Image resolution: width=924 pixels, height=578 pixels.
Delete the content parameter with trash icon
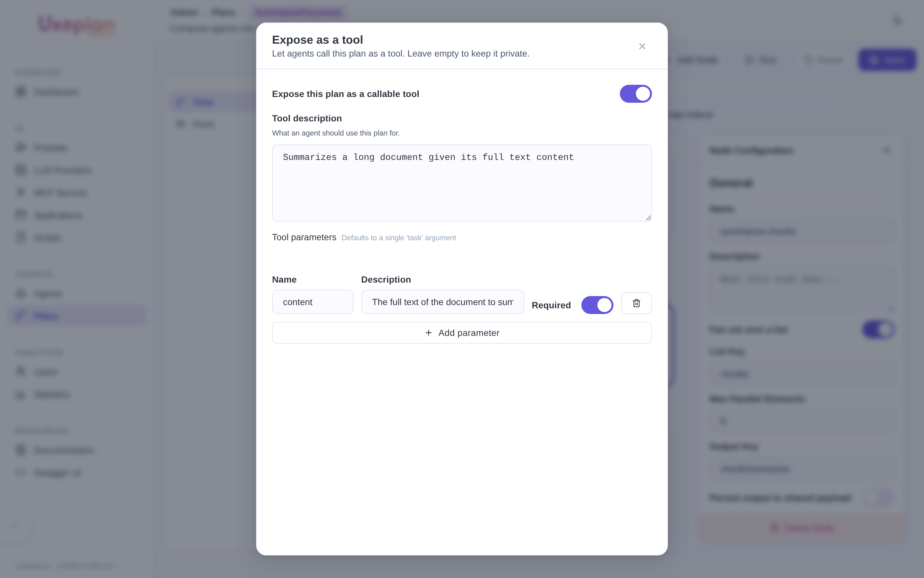636,303
